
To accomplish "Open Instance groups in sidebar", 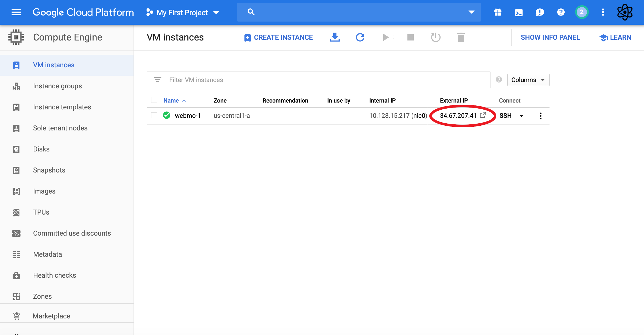I will click(67, 86).
